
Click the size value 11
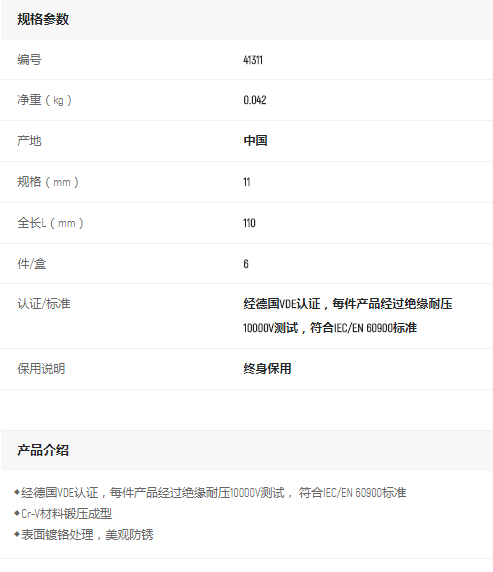[x=247, y=182]
